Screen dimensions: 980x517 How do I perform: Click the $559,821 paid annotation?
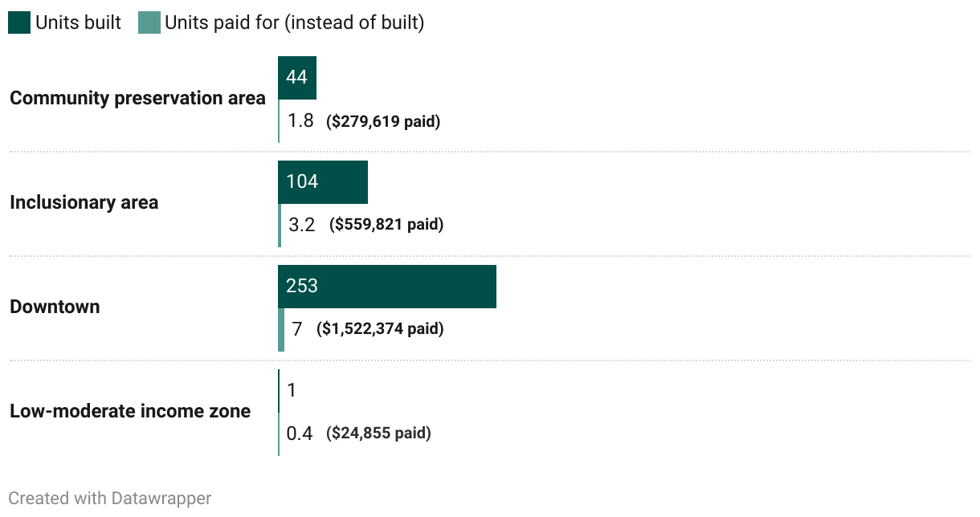tap(386, 225)
